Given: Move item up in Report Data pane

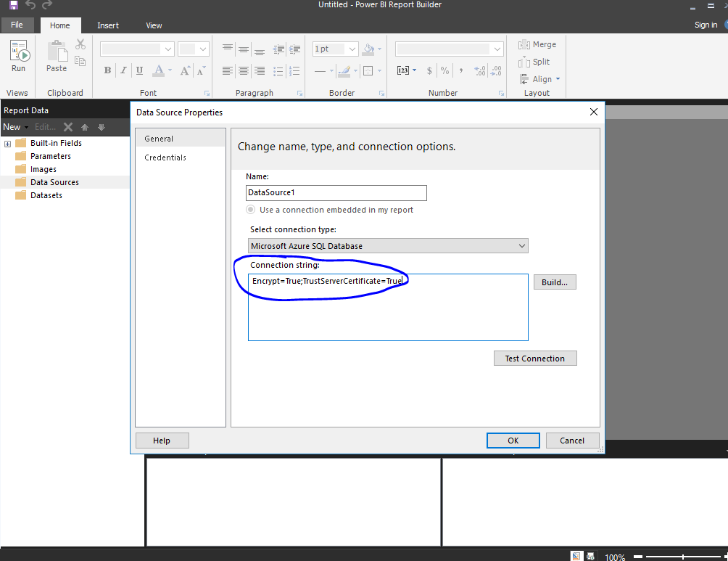Looking at the screenshot, I should pyautogui.click(x=85, y=127).
